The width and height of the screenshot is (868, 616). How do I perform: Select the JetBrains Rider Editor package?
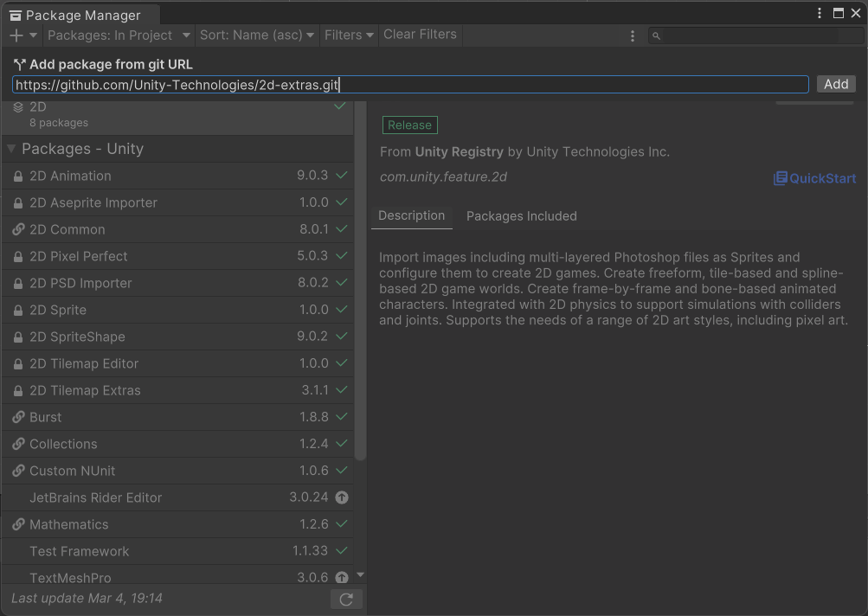177,498
